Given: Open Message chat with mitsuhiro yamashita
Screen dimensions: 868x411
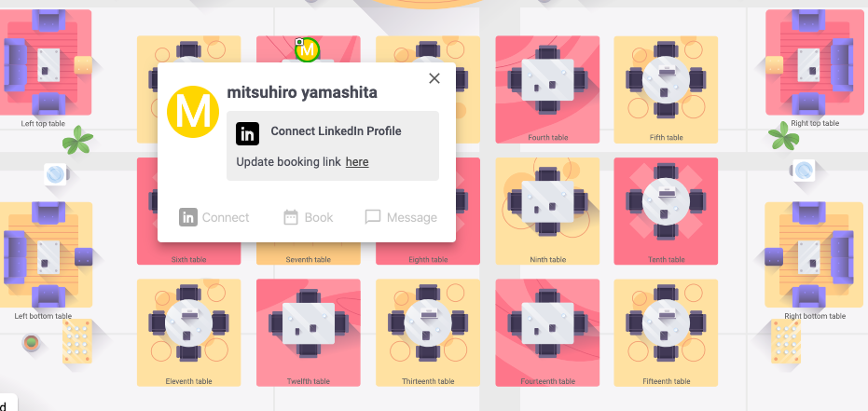Looking at the screenshot, I should coord(401,217).
